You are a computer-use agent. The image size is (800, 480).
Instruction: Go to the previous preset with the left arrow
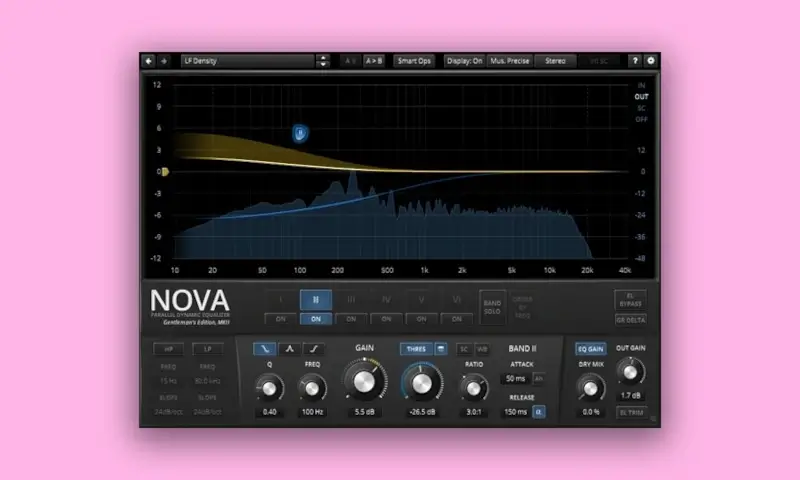tap(148, 61)
